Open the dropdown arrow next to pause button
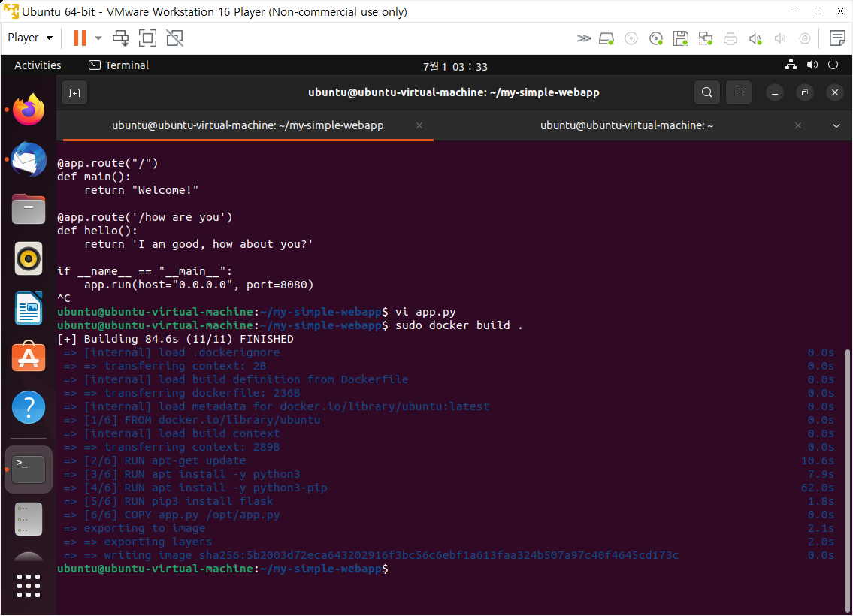 [x=98, y=38]
